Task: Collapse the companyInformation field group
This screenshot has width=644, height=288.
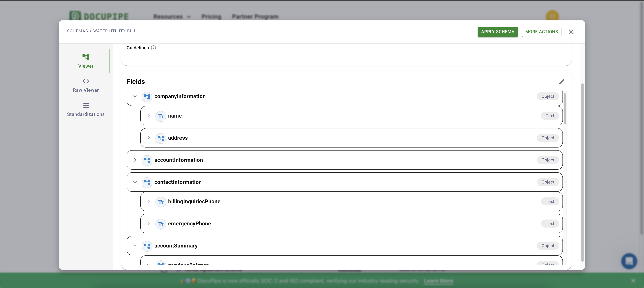Action: pyautogui.click(x=135, y=97)
